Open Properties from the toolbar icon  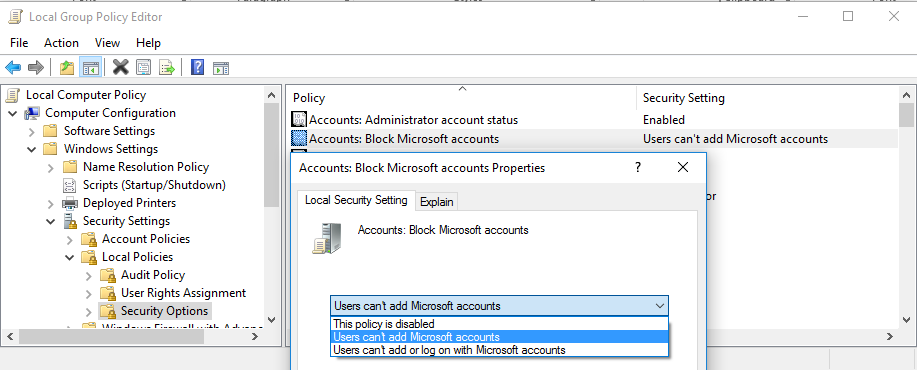click(x=143, y=67)
